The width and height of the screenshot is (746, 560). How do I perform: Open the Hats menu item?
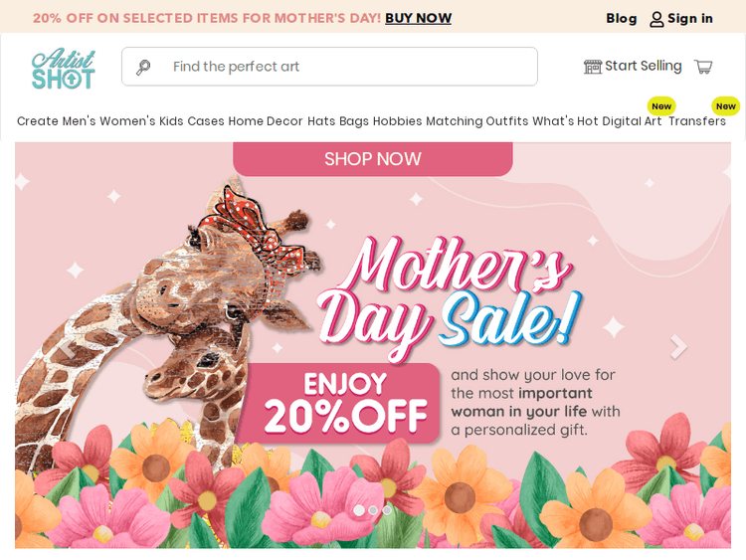(x=321, y=121)
